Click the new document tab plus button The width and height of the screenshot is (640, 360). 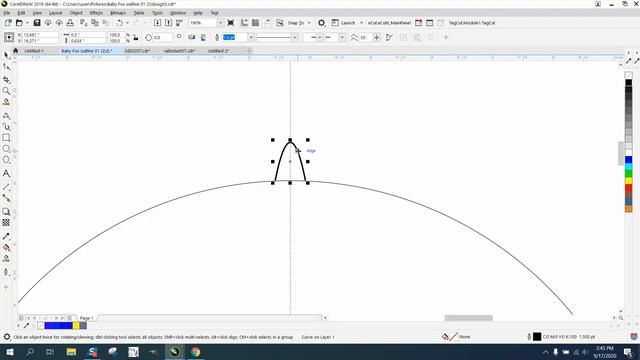click(249, 51)
